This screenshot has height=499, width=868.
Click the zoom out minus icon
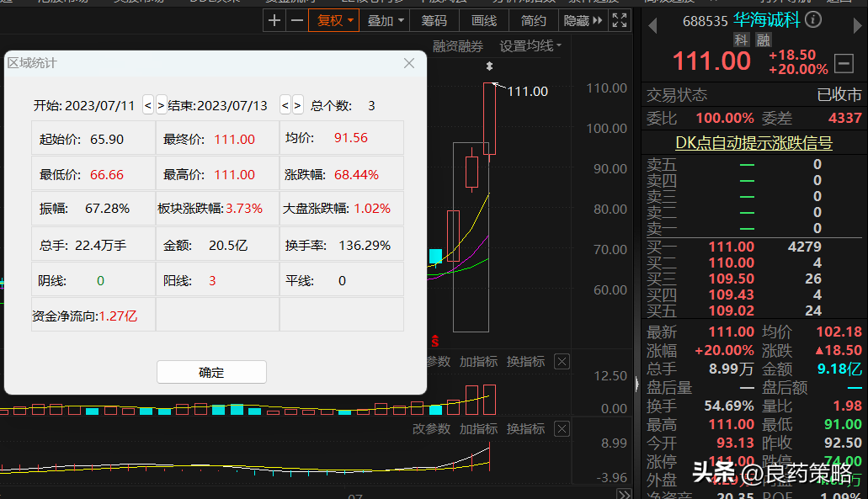click(297, 21)
